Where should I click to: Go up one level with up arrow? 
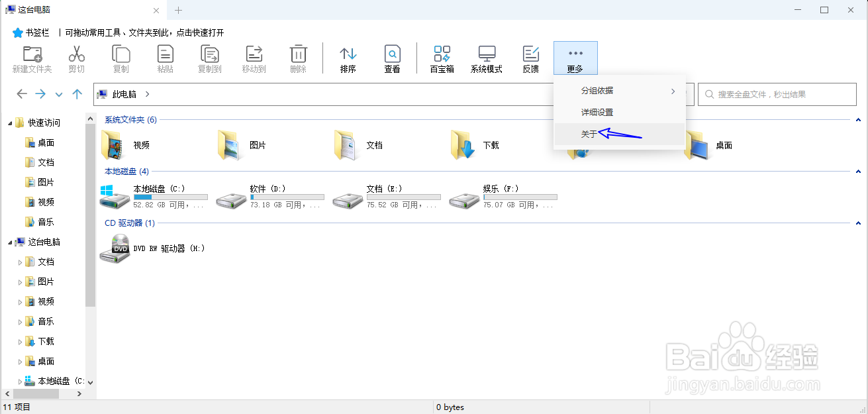[77, 94]
